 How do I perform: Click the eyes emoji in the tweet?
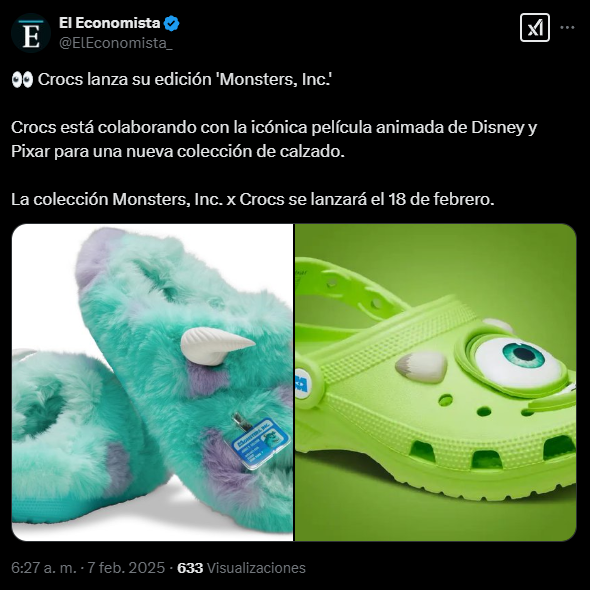pyautogui.click(x=22, y=80)
